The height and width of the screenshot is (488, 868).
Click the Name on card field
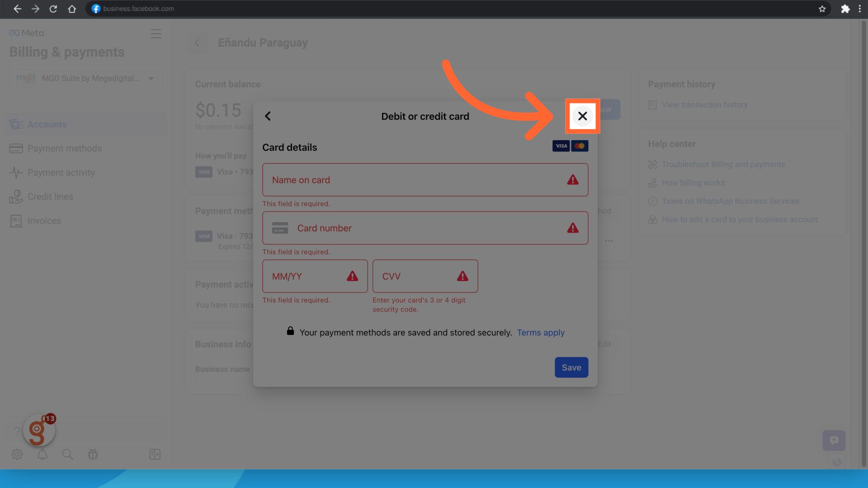[416, 180]
